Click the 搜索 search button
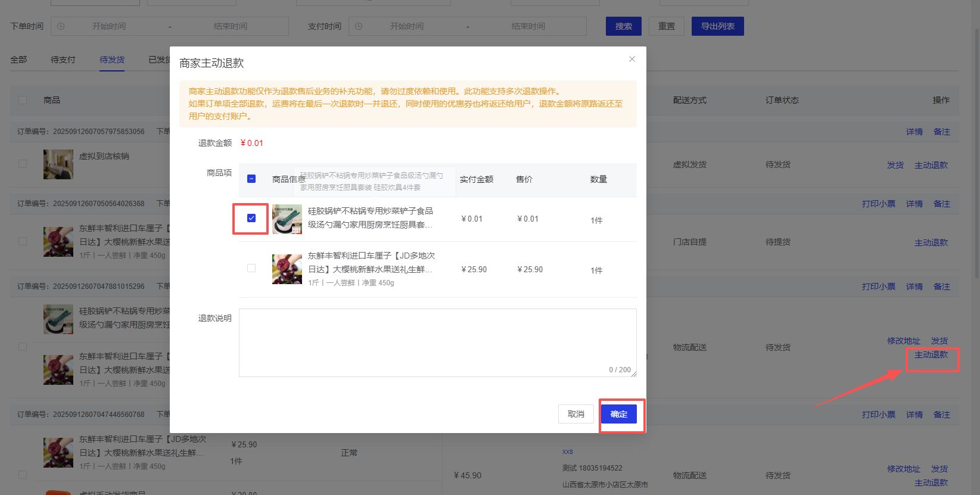This screenshot has height=495, width=980. pyautogui.click(x=624, y=26)
